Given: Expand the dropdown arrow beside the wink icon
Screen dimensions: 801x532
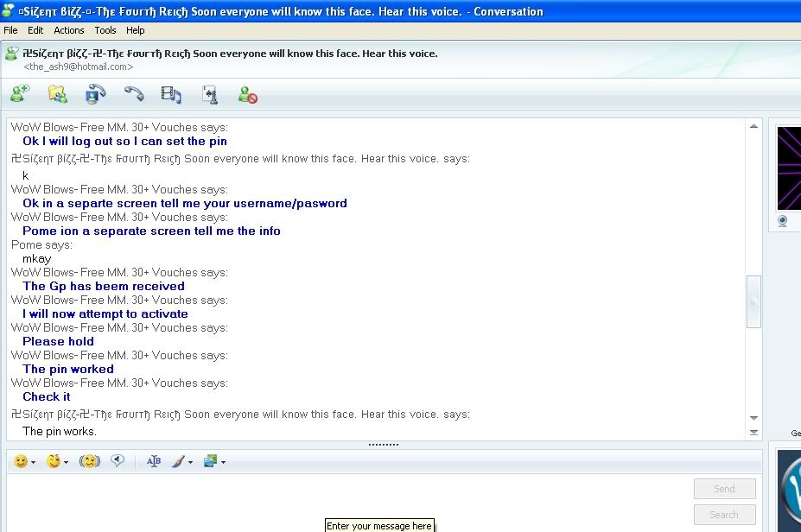Looking at the screenshot, I should coord(66,463).
